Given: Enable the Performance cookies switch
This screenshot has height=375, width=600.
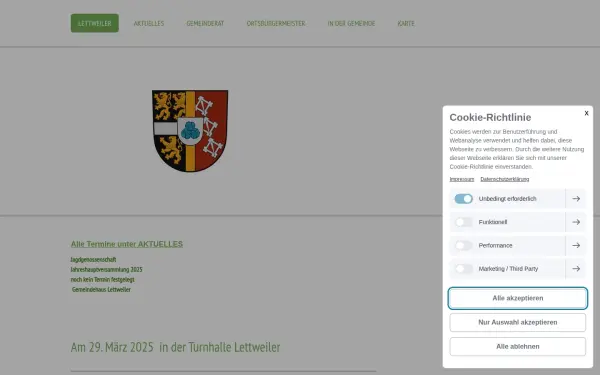Looking at the screenshot, I should [463, 245].
